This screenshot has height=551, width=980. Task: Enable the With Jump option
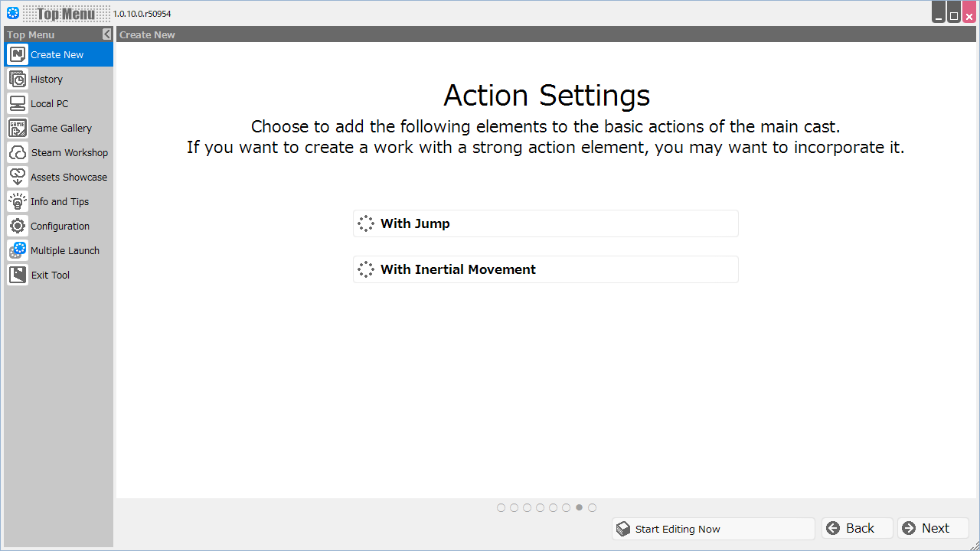tap(545, 223)
